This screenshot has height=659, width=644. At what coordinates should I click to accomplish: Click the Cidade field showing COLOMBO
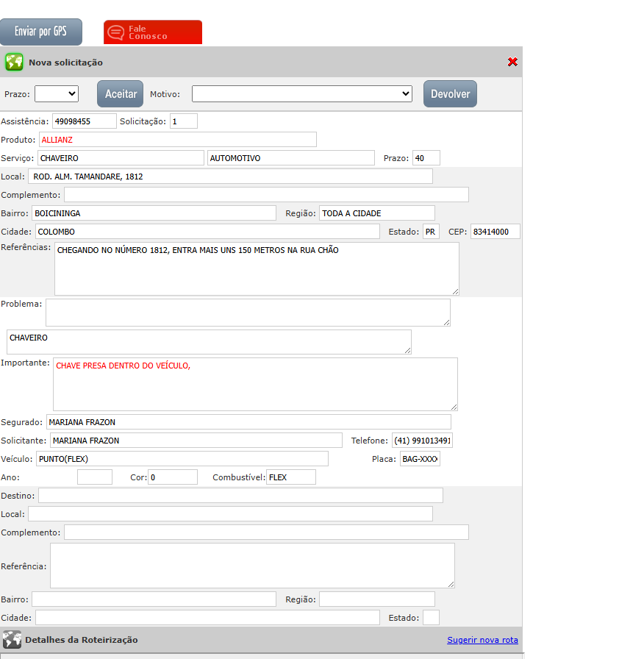[x=207, y=232]
